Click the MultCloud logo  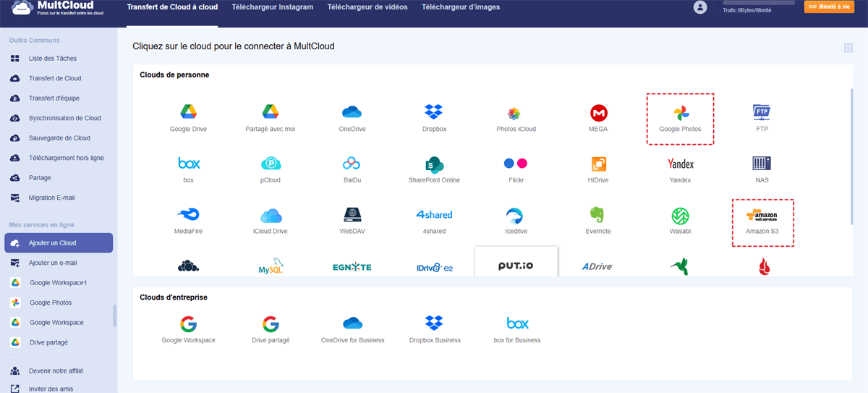point(59,7)
